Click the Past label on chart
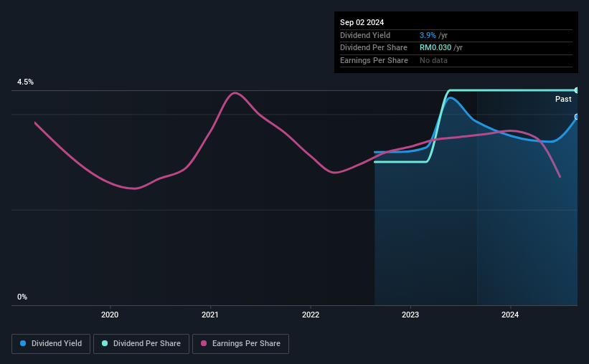This screenshot has width=589, height=364. (563, 99)
